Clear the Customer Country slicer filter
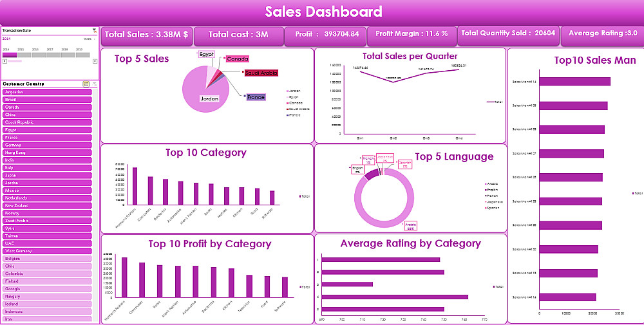Viewport: 644px width, 325px height. click(x=95, y=84)
